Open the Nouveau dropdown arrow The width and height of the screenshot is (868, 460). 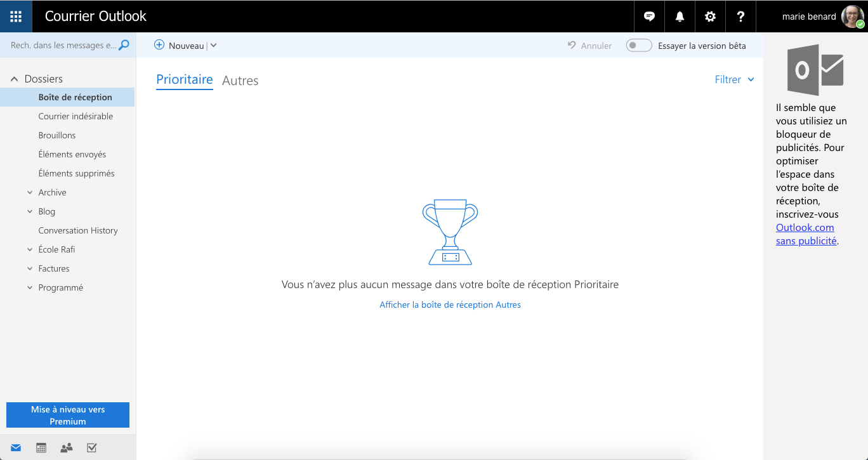(214, 46)
